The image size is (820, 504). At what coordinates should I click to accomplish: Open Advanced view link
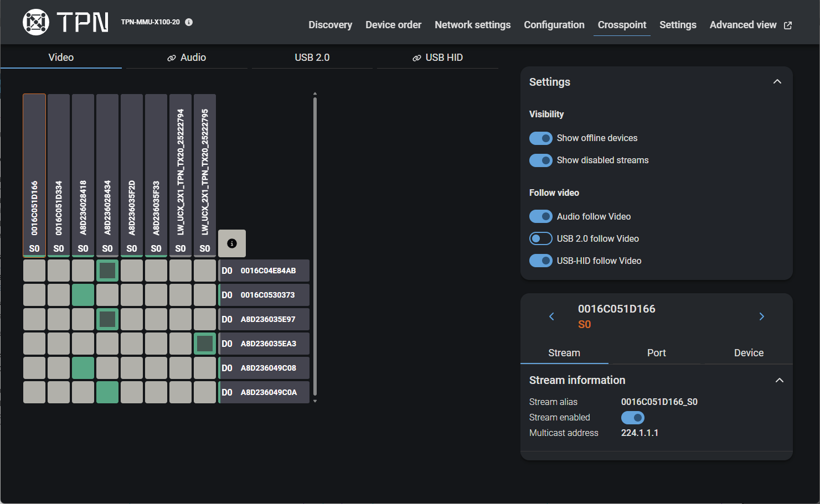pos(751,25)
